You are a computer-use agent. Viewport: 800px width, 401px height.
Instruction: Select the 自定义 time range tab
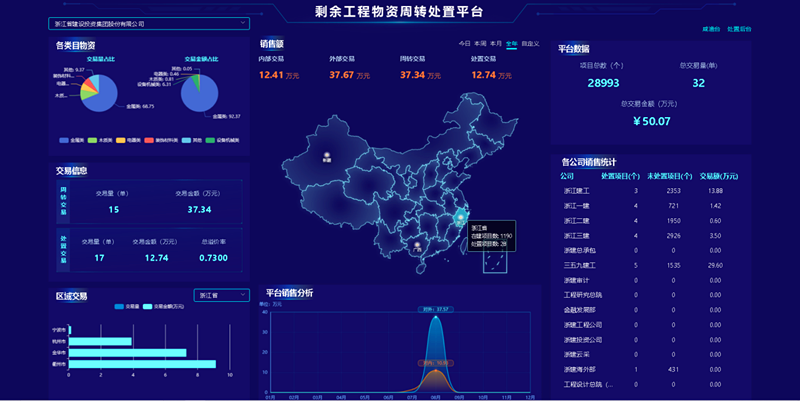(x=530, y=44)
